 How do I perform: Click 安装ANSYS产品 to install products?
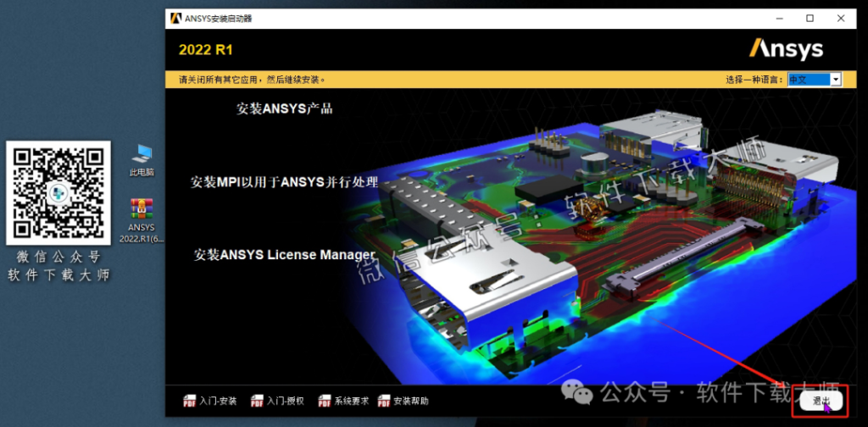[x=285, y=108]
